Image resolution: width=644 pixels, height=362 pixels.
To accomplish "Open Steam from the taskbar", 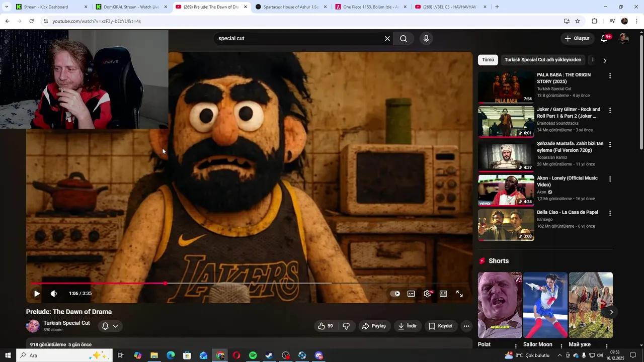I will (269, 355).
